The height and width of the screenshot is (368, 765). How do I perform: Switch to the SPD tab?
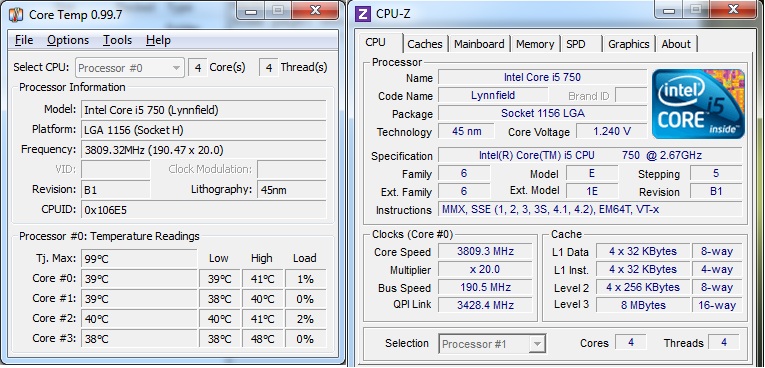click(576, 44)
